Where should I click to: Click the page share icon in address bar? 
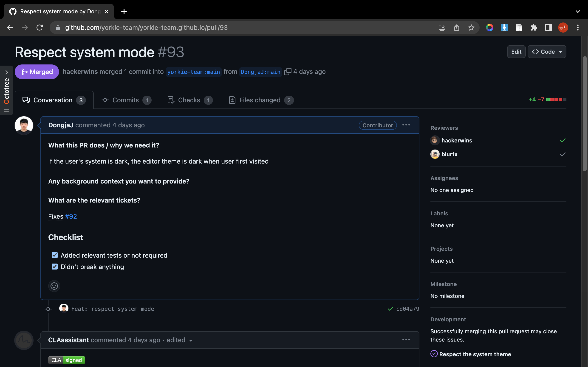pos(457,28)
